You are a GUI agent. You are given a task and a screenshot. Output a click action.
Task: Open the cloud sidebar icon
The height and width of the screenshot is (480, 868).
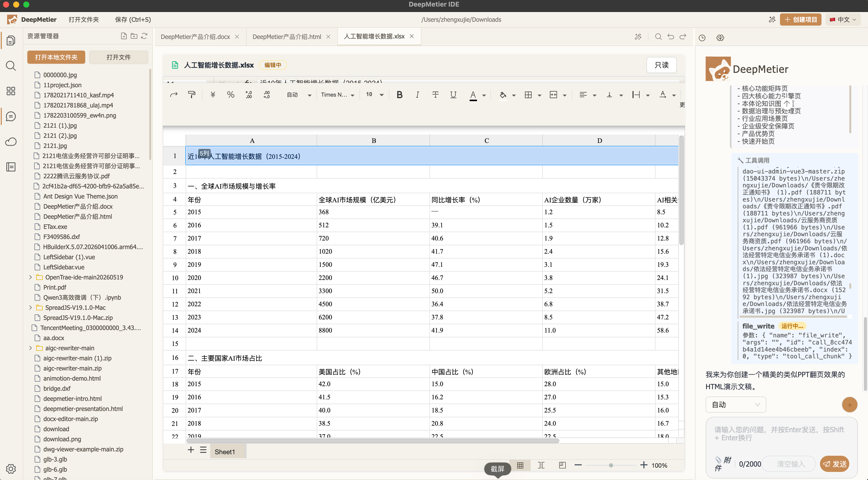pos(11,142)
